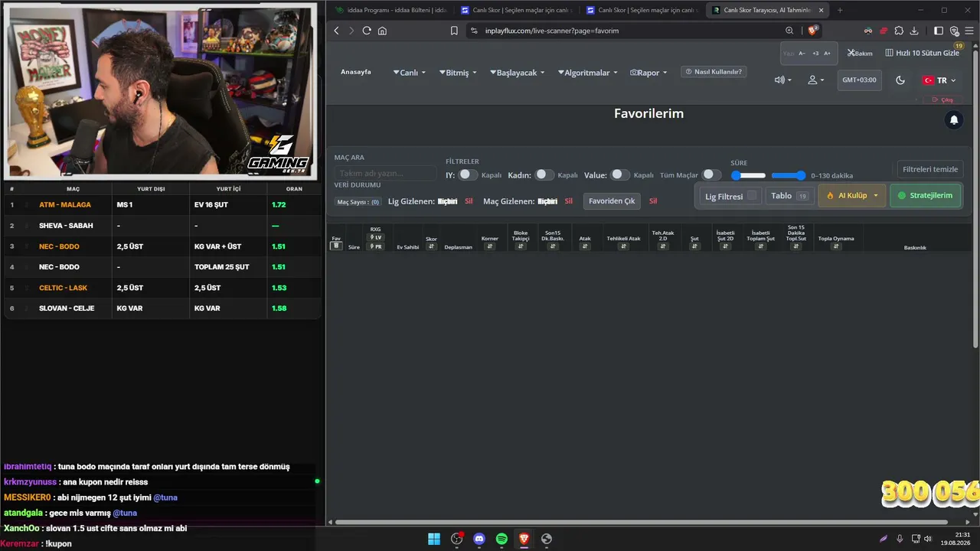980x551 pixels.
Task: Open Stratejilerim
Action: (926, 195)
